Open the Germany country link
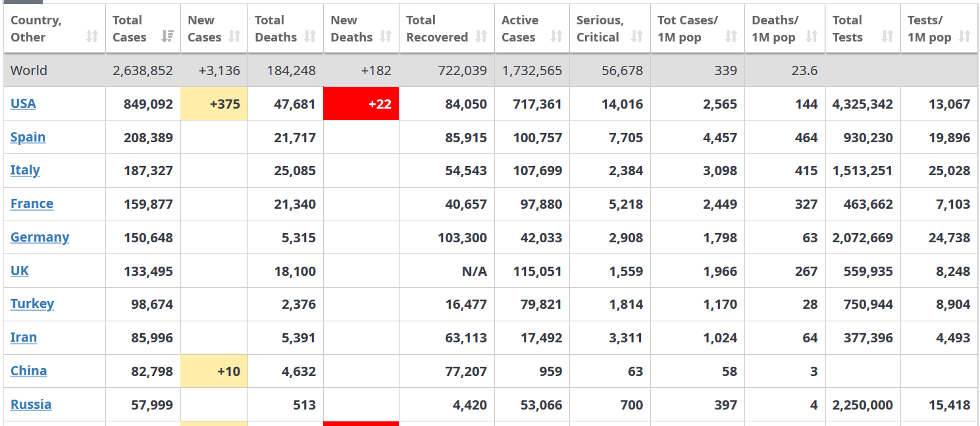980x426 pixels. click(39, 237)
